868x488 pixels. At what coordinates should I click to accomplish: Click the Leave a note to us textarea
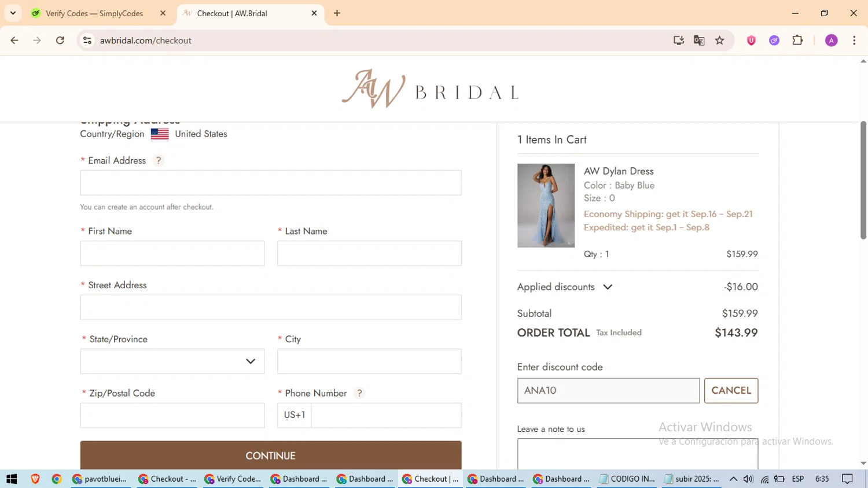(x=638, y=454)
